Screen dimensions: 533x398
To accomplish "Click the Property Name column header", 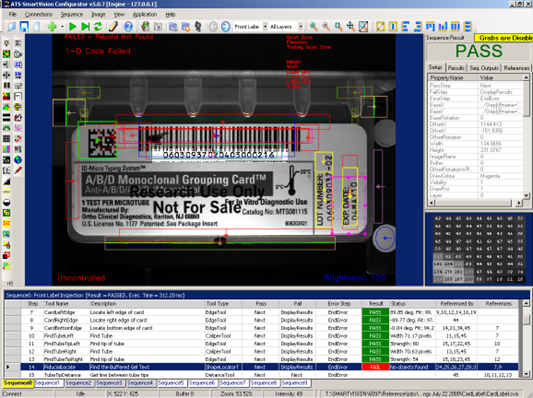I will coord(453,77).
